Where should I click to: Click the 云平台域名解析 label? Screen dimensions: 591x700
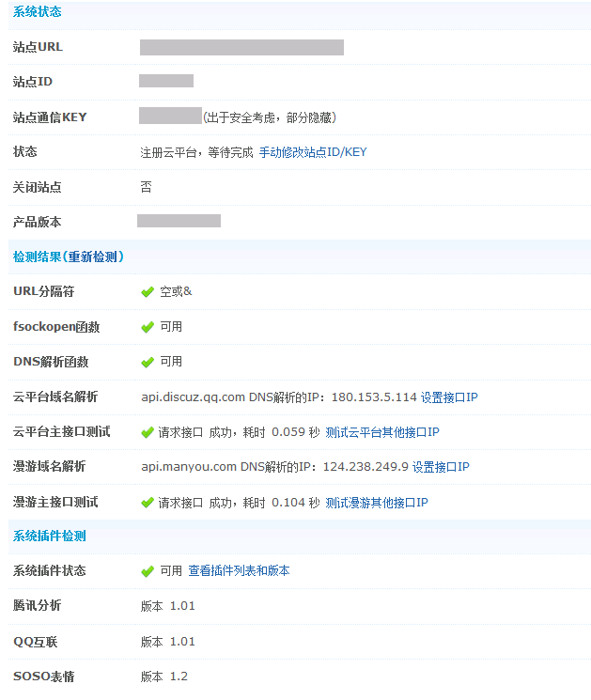(x=55, y=397)
